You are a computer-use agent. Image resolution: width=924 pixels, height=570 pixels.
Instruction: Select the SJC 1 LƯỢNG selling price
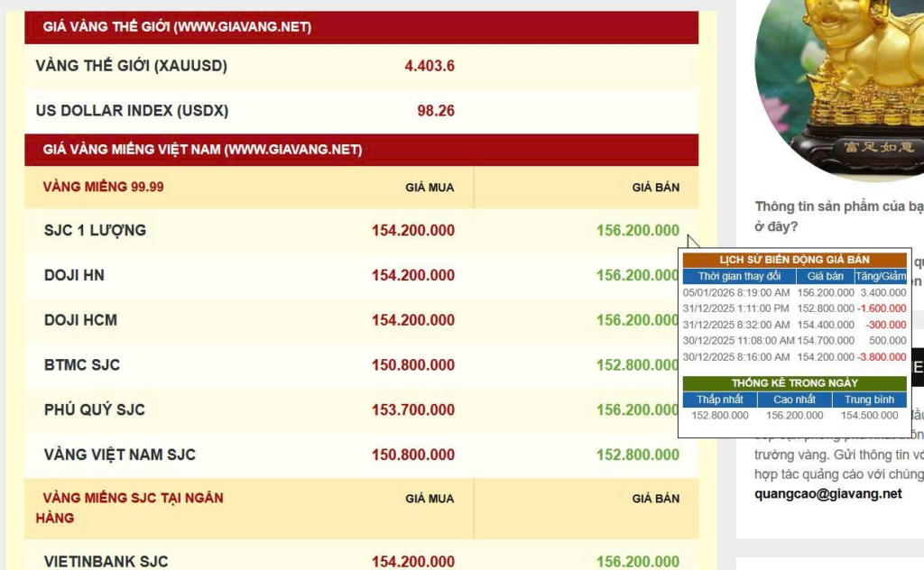[x=637, y=231]
